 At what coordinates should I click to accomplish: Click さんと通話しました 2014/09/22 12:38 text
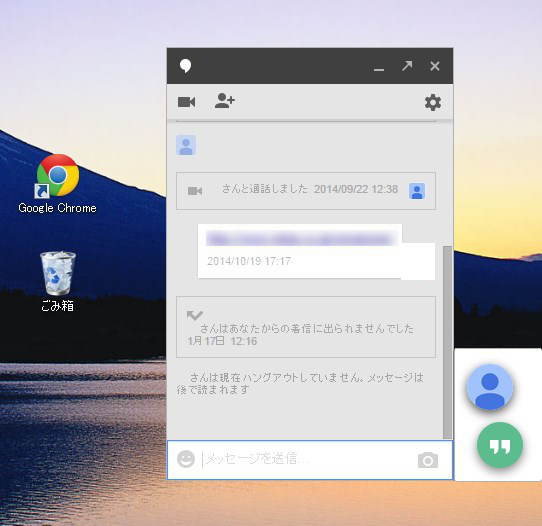tap(310, 189)
